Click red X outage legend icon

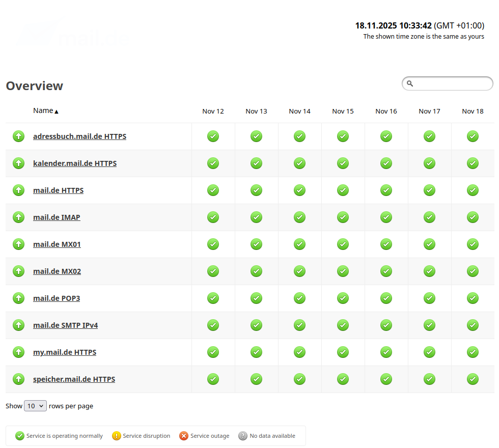(184, 436)
